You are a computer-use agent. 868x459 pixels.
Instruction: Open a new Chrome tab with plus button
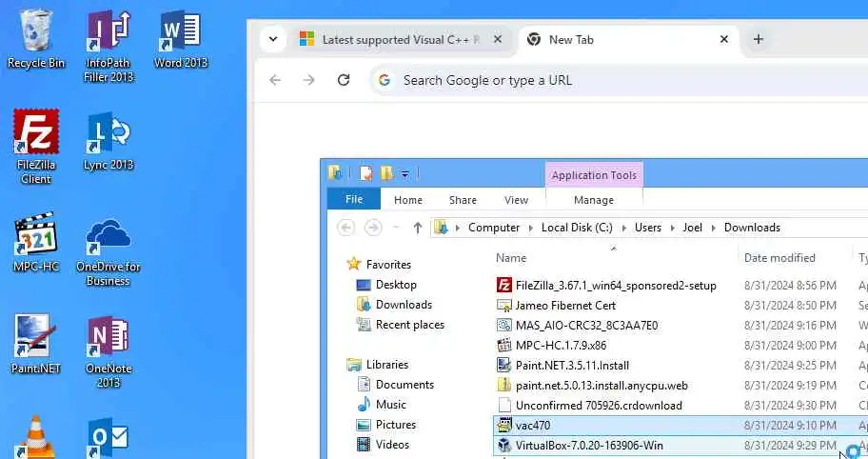click(x=759, y=39)
